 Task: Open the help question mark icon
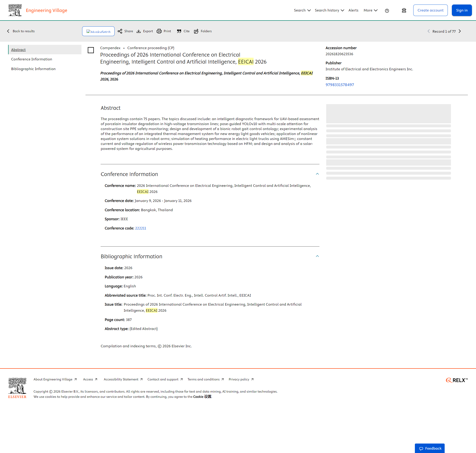tap(387, 11)
